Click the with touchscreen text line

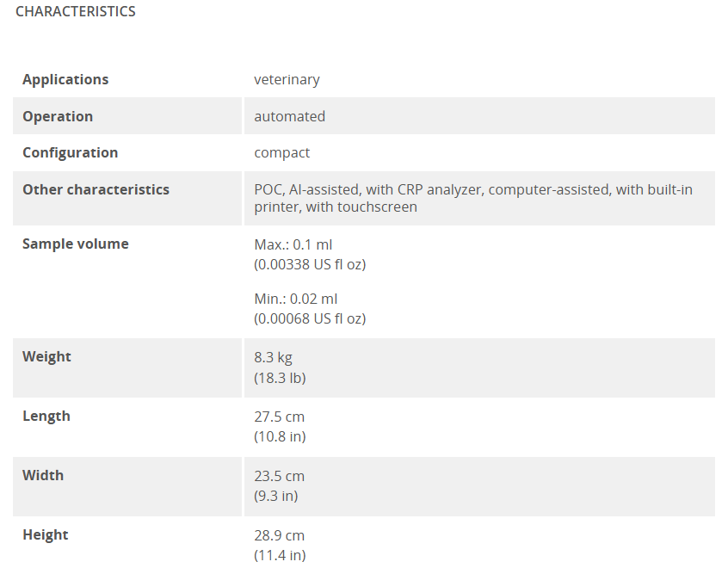coord(336,207)
